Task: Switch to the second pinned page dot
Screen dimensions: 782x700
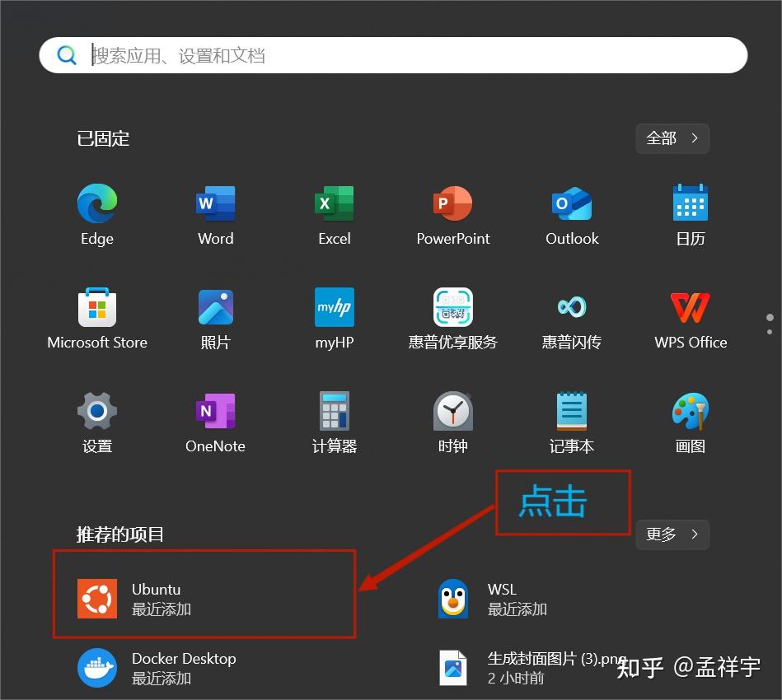Action: (x=770, y=332)
